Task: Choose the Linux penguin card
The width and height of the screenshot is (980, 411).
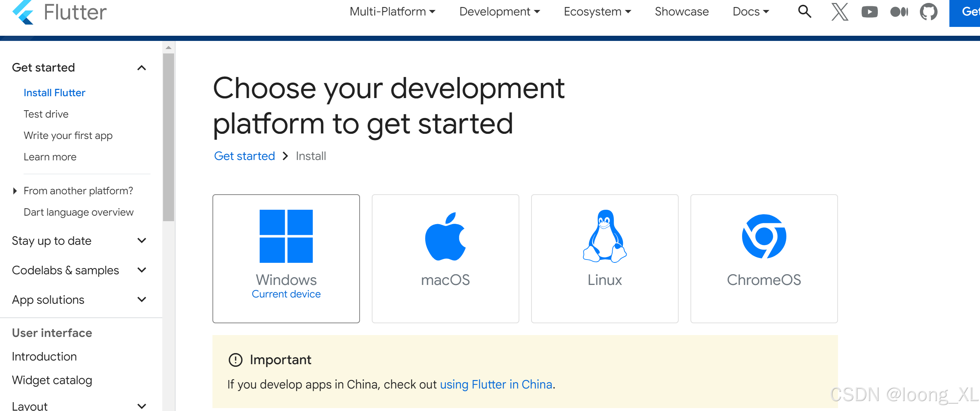Action: pyautogui.click(x=605, y=258)
